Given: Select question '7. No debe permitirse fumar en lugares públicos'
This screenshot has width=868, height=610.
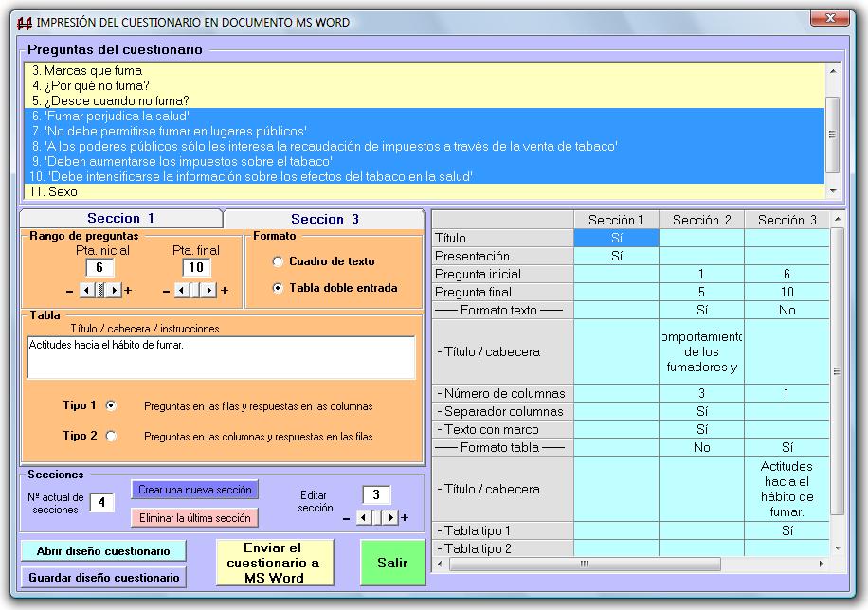Looking at the screenshot, I should 424,132.
